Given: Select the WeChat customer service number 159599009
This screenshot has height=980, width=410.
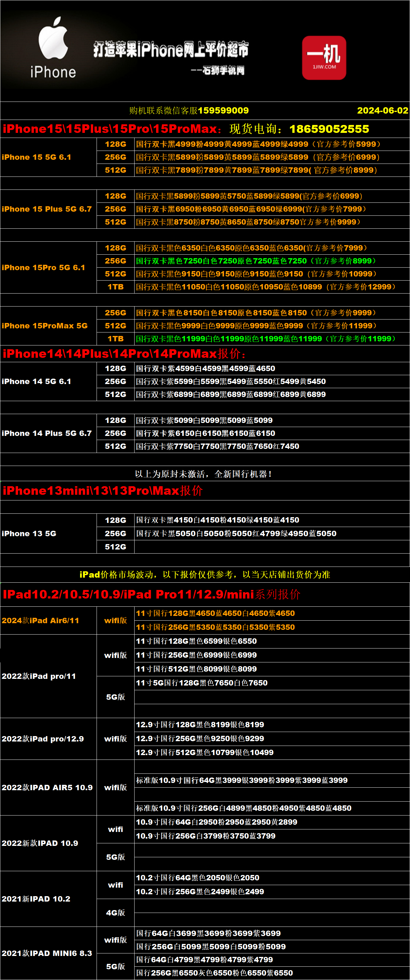Looking at the screenshot, I should pos(223,111).
